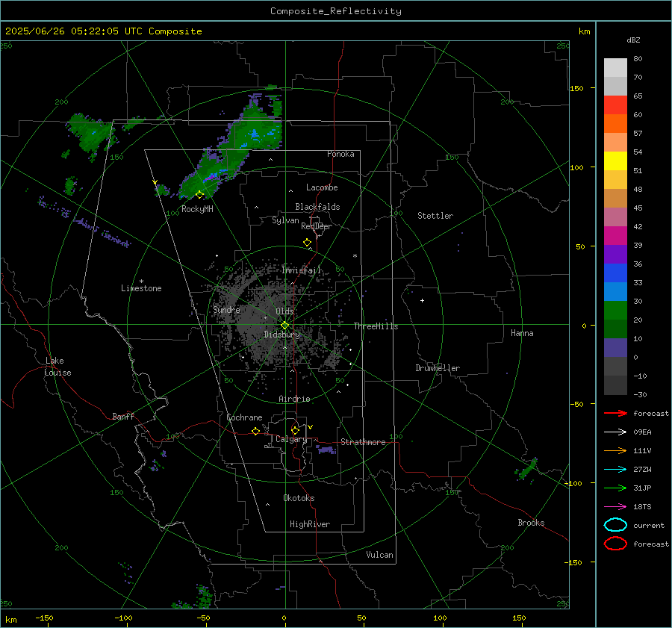Click the magenta 18TS arrow icon
The image size is (672, 628).
tap(615, 507)
